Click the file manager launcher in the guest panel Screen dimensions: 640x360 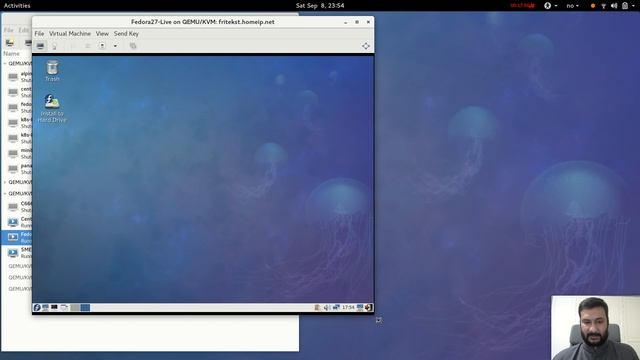[45, 307]
